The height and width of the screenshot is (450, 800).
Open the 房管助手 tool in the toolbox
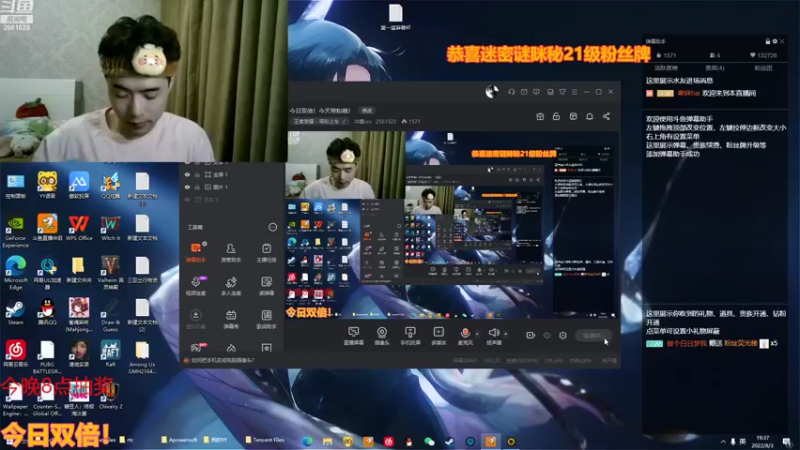point(231,252)
